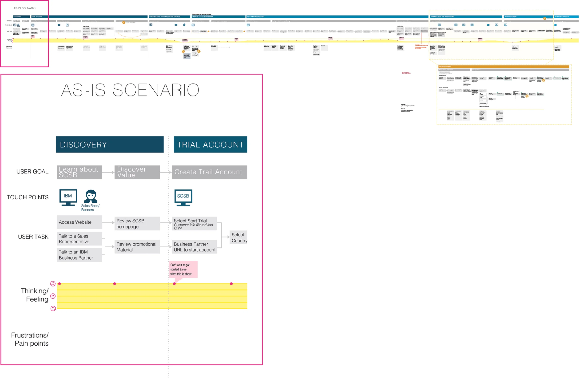Click the sad face emotion icon
Image resolution: width=588 pixels, height=378 pixels.
[x=53, y=309]
